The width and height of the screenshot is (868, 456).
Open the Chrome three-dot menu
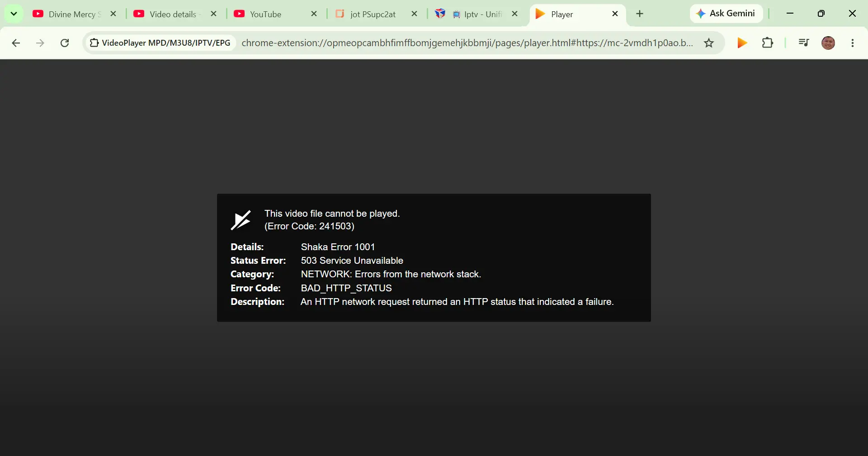coord(853,43)
